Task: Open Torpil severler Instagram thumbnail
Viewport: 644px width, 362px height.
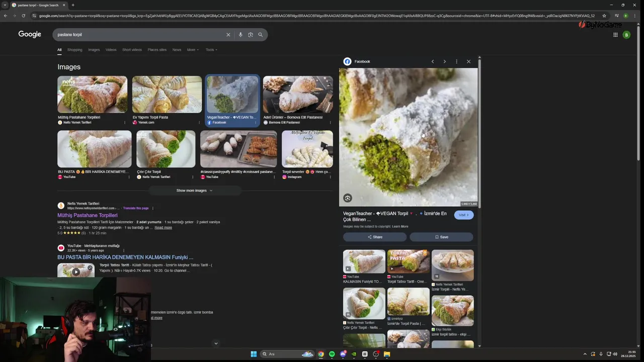Action: coord(307,149)
